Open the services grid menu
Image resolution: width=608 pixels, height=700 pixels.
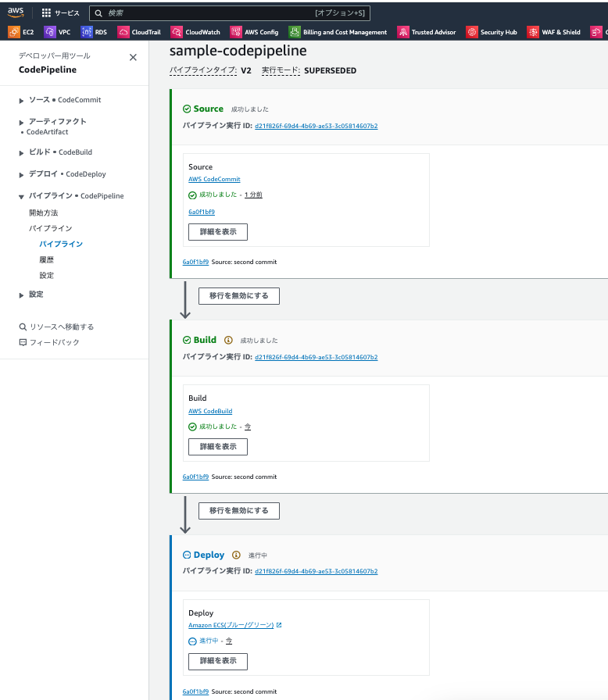click(46, 13)
